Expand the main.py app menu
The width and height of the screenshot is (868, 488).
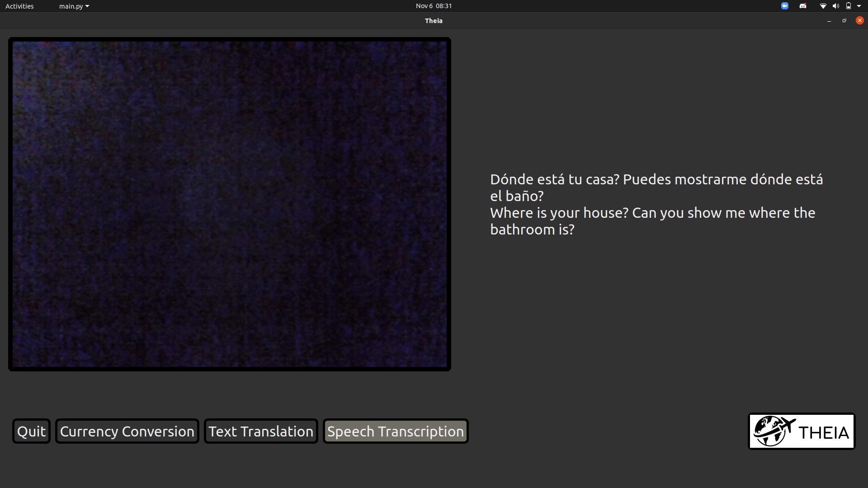pyautogui.click(x=74, y=6)
